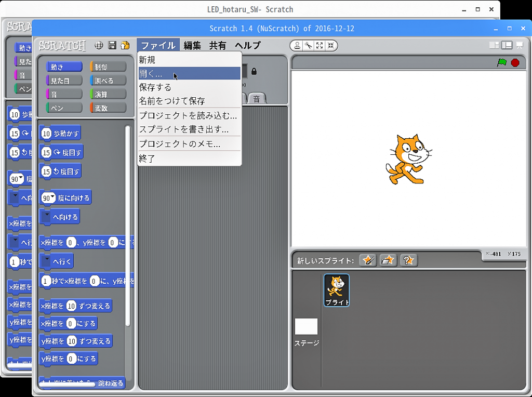Click the x: -481 mouse coordinate readout
This screenshot has height=397, width=532.
(x=494, y=254)
